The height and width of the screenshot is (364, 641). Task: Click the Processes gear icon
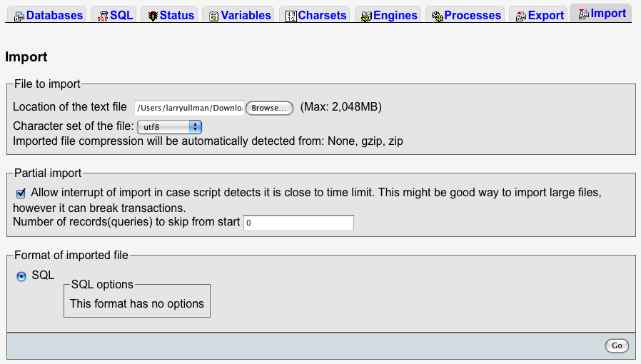(438, 16)
